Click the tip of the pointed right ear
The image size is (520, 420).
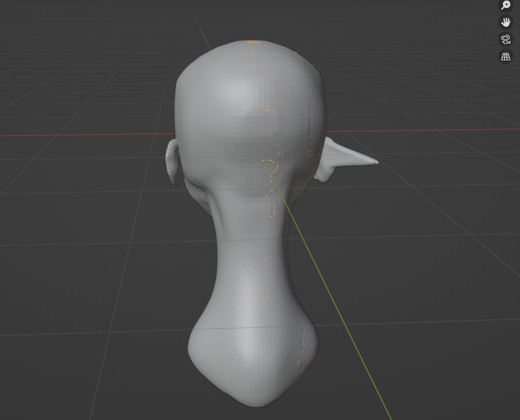(375, 163)
